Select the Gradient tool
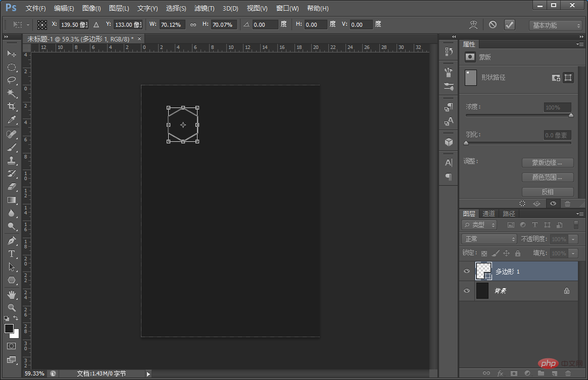 tap(12, 200)
